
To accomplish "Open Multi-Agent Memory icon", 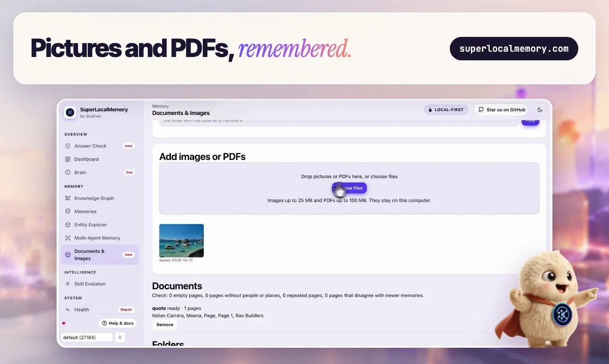I will [x=68, y=238].
